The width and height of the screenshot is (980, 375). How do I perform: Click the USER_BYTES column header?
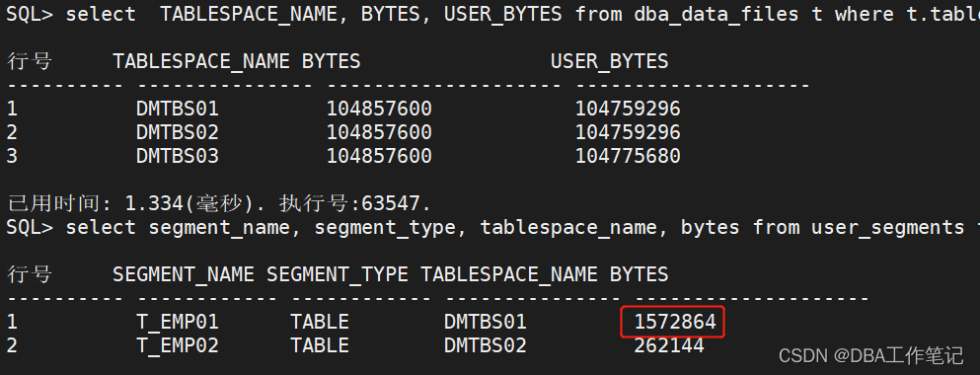609,61
